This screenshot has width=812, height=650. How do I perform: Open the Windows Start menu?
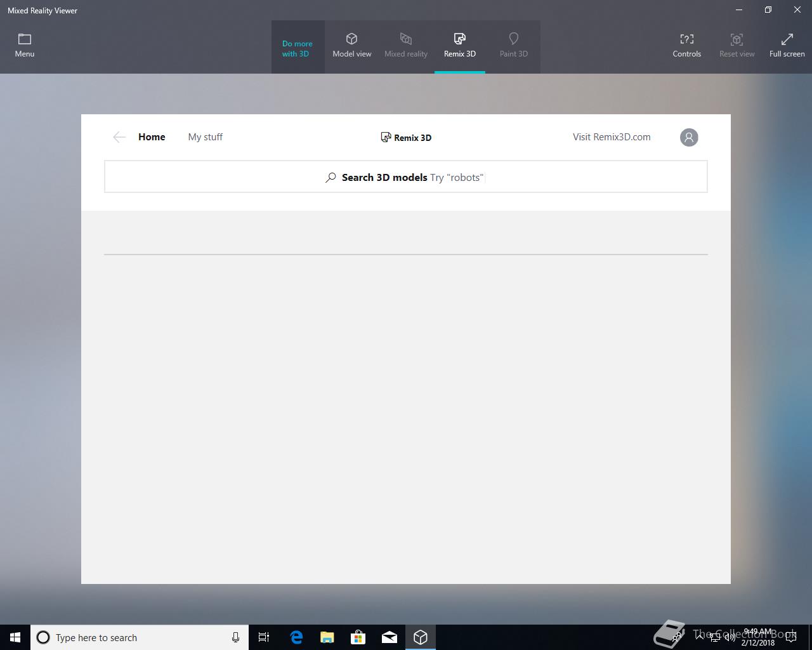click(15, 637)
